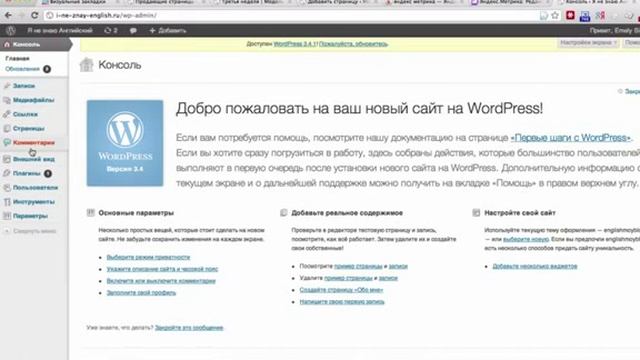Click the Выберите режим приватности link
640x360 pixels.
tap(148, 257)
